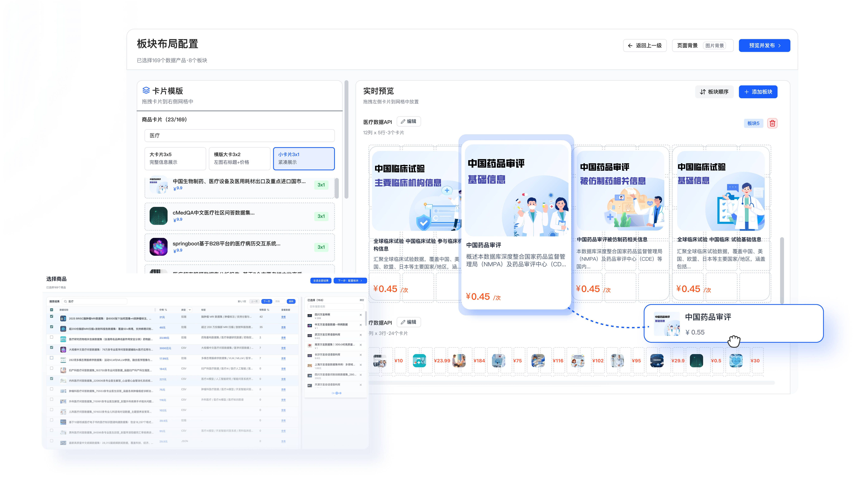The height and width of the screenshot is (487, 868).
Task: Click the 跳转 page jump button
Action: 291,301
